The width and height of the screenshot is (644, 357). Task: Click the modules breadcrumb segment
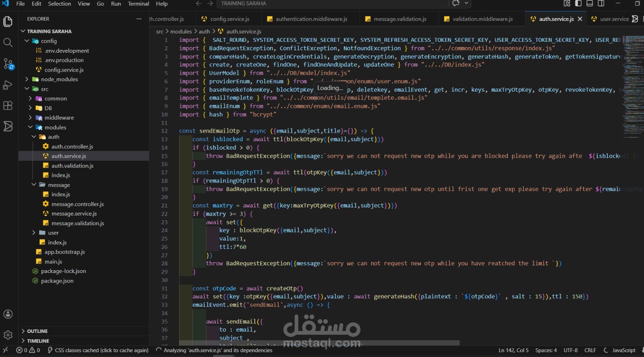click(x=181, y=31)
